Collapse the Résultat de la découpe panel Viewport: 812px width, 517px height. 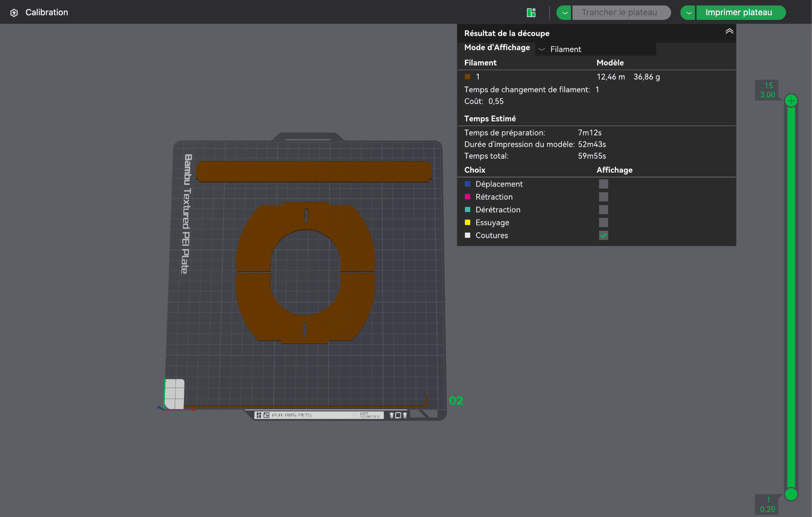729,31
